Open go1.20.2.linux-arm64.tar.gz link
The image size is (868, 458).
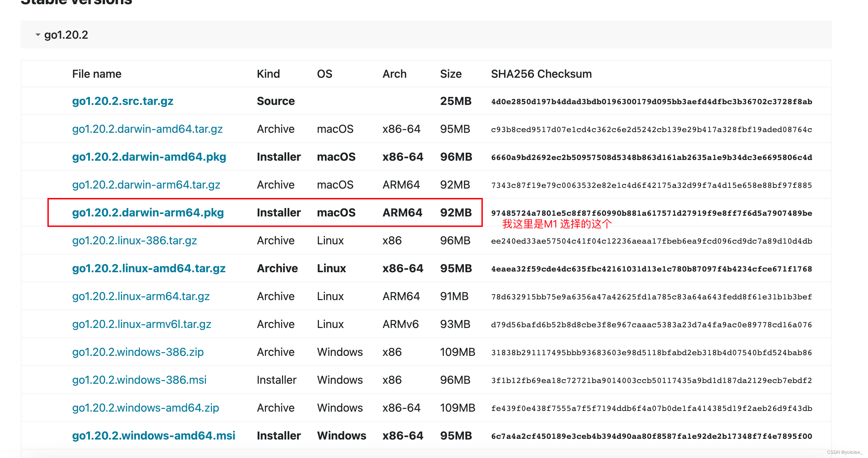click(141, 296)
